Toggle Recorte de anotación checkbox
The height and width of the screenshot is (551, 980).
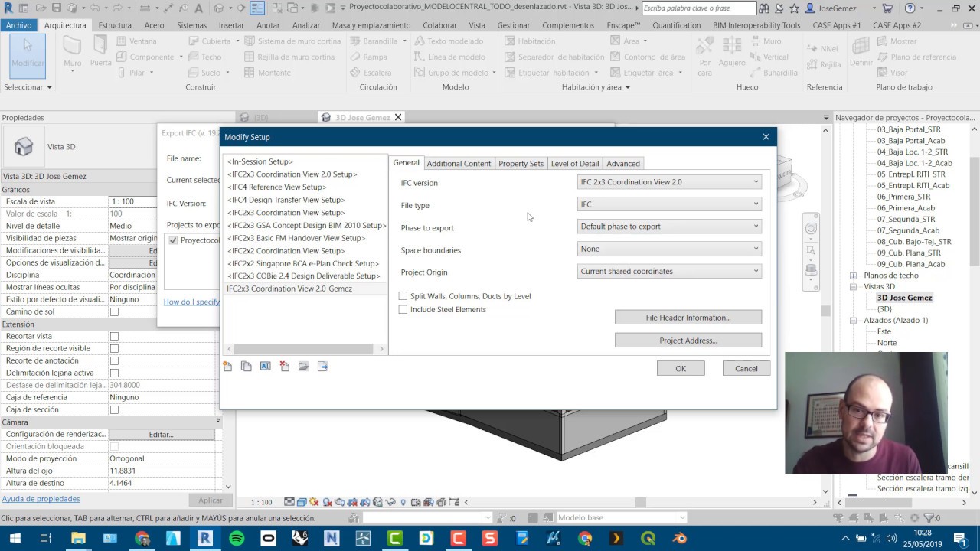(114, 361)
